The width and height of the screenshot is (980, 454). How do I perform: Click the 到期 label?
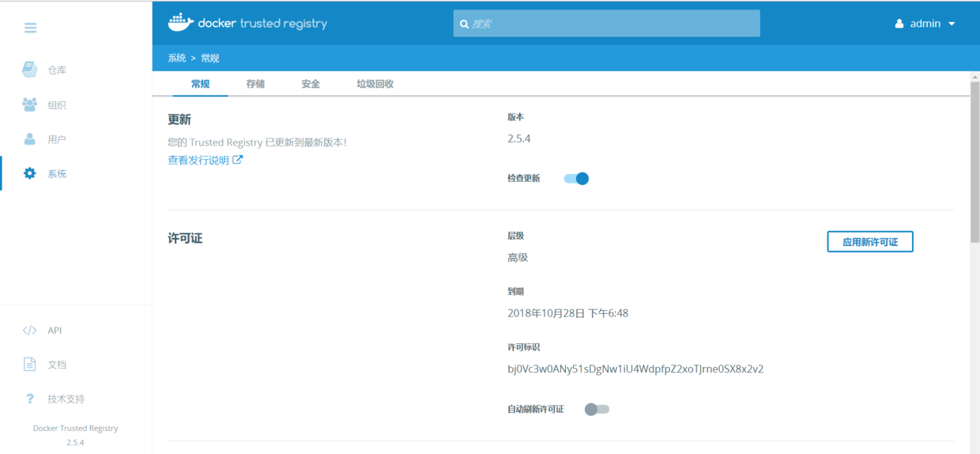(x=515, y=292)
